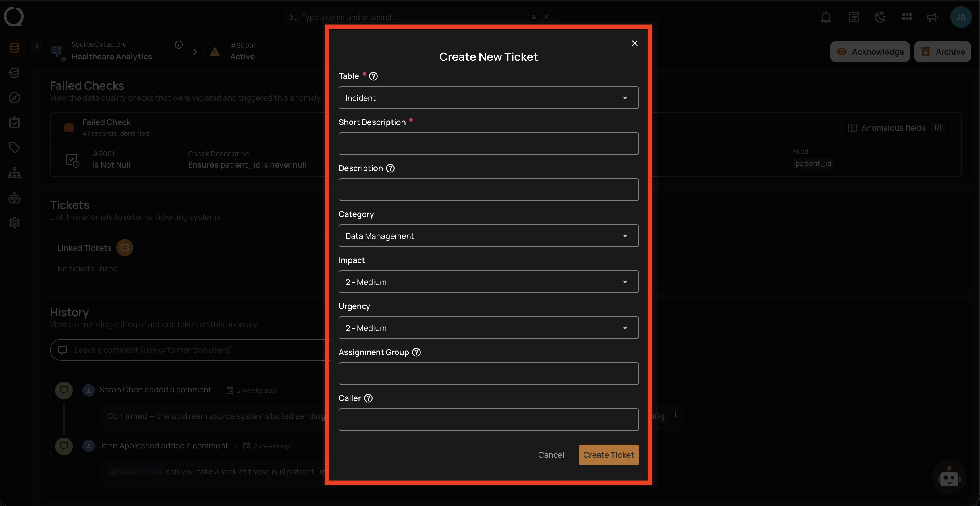Click the help icon next to Caller

[368, 398]
